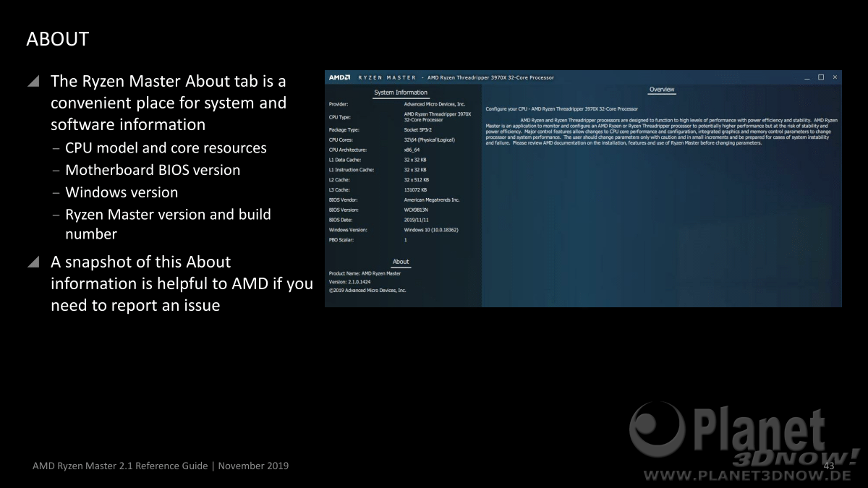Viewport: 868px width, 488px height.
Task: Click the slide heading 'ABOUT'
Action: point(58,39)
